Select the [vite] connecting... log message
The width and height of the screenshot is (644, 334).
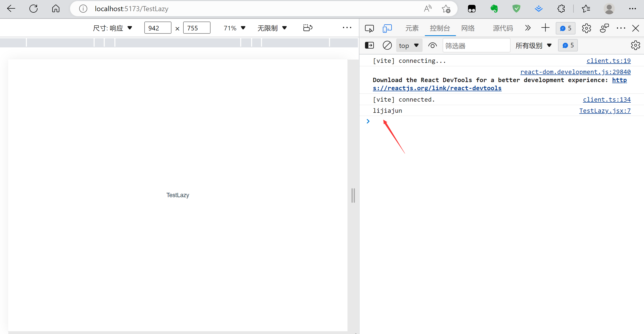point(409,61)
